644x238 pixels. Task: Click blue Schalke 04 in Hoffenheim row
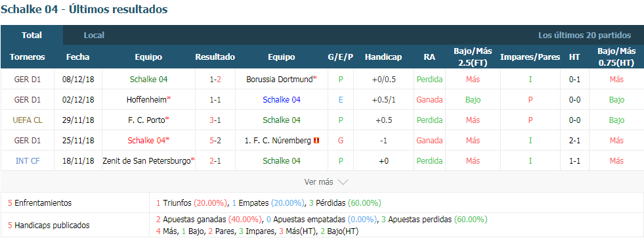(282, 99)
